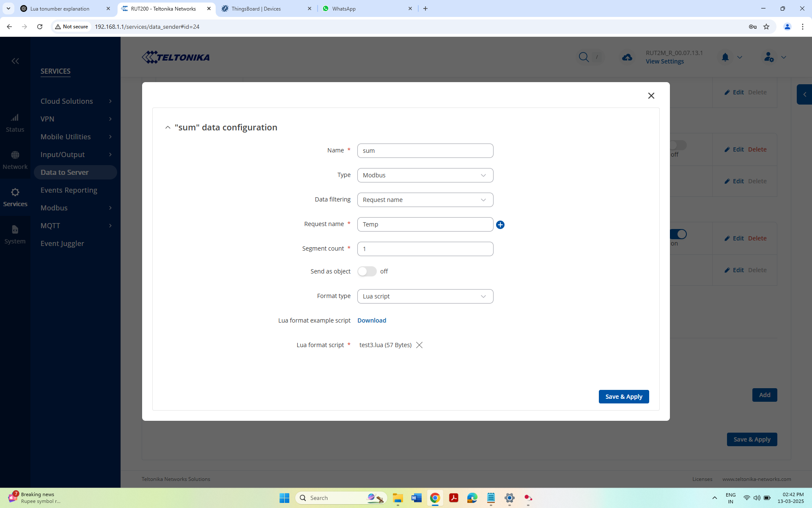The image size is (812, 508).
Task: Open Chrome three-dot menu
Action: click(x=803, y=27)
